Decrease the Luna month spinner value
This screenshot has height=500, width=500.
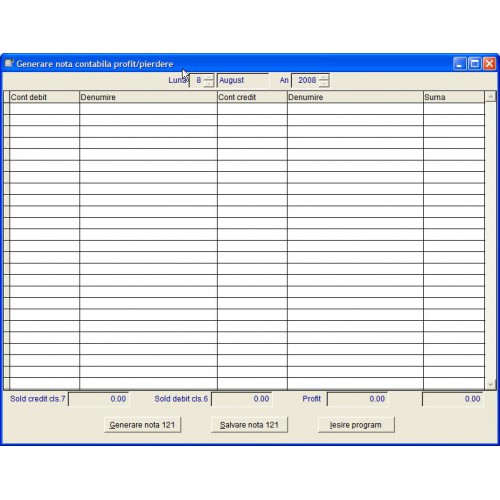[x=209, y=83]
